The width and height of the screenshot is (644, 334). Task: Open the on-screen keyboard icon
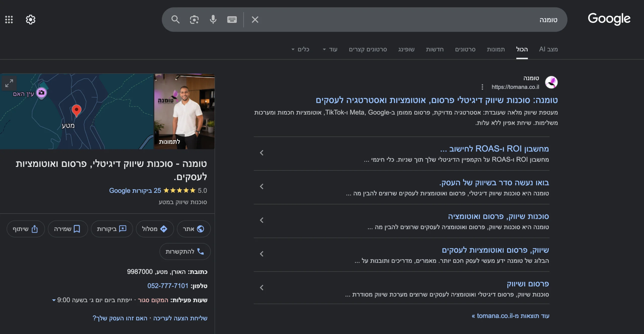[x=232, y=19]
